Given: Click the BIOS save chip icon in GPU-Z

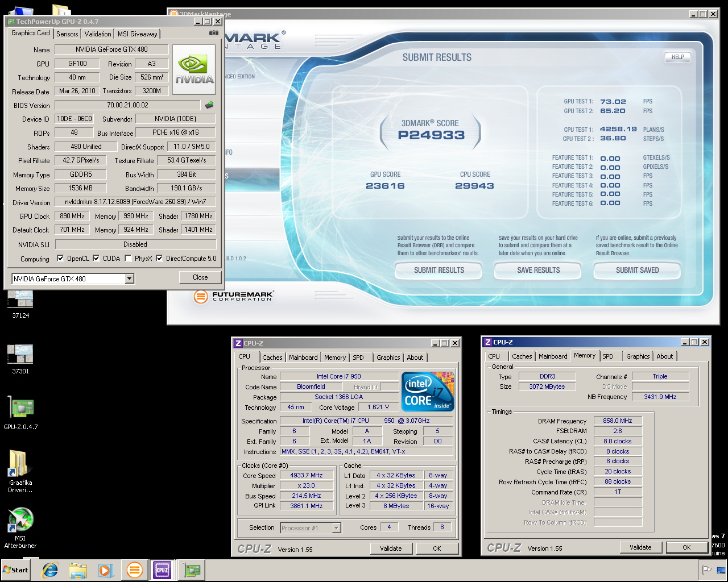Looking at the screenshot, I should [209, 105].
